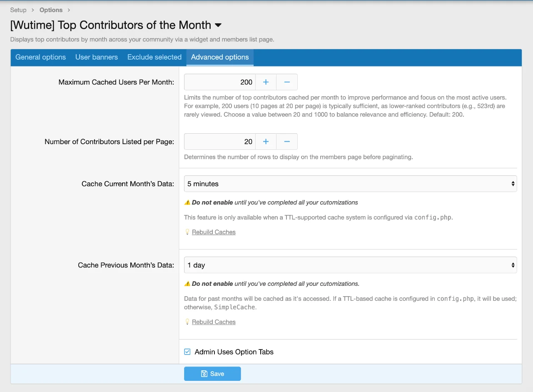
Task: Click the Save button
Action: 212,374
